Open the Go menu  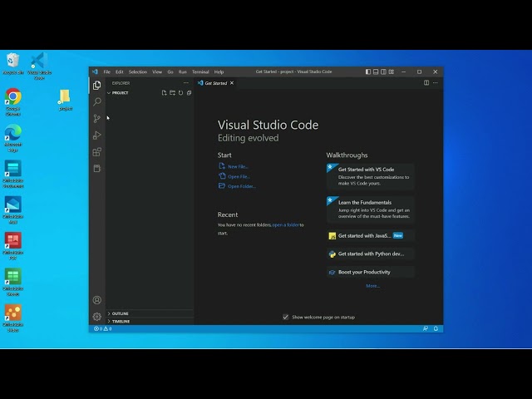point(170,71)
